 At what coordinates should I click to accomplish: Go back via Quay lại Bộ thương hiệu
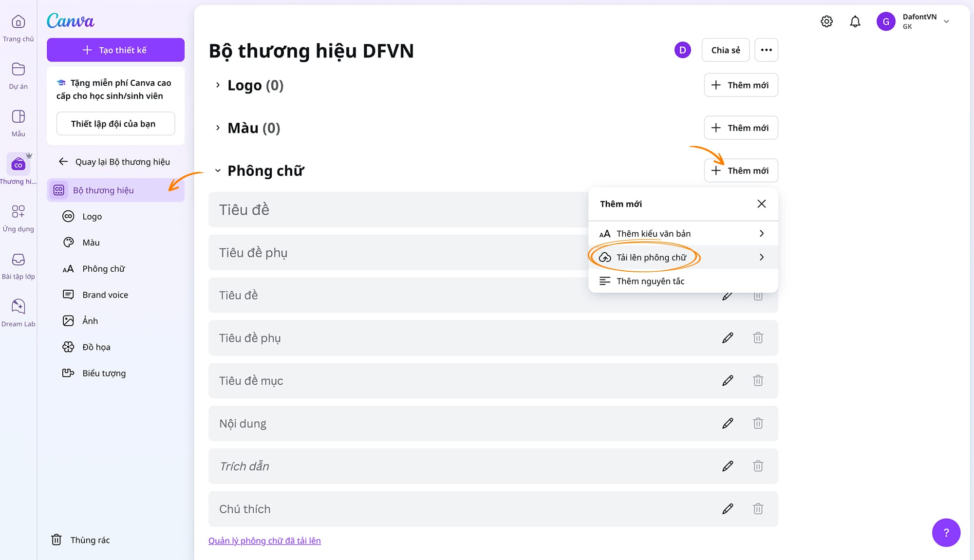(114, 162)
